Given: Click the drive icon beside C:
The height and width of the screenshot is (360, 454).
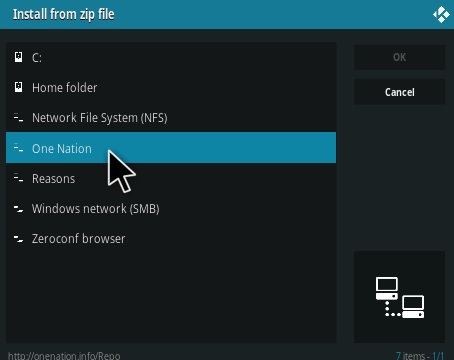Looking at the screenshot, I should click(x=19, y=57).
